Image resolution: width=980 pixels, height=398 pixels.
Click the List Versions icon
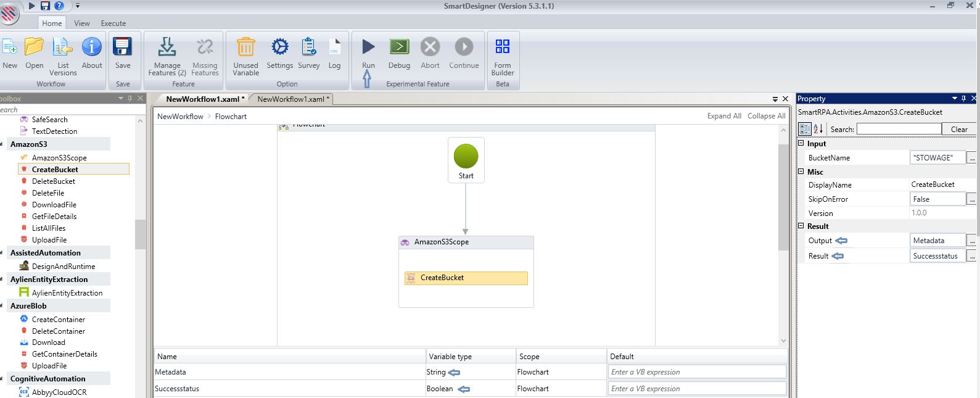[63, 48]
